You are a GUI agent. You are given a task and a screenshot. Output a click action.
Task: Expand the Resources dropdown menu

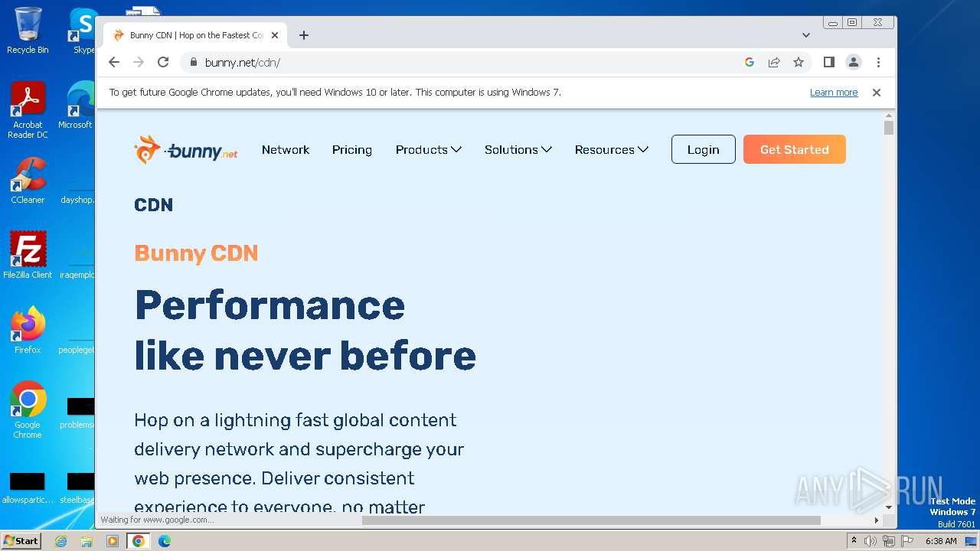[x=612, y=150]
